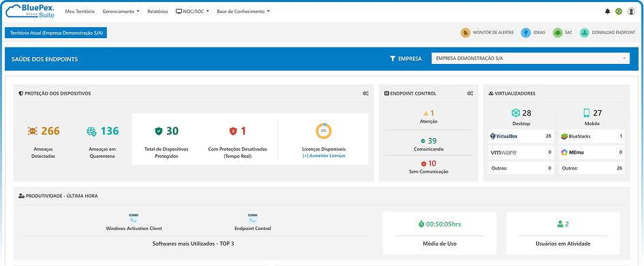The width and height of the screenshot is (644, 266).
Task: Open the user profile icon
Action: (x=631, y=12)
